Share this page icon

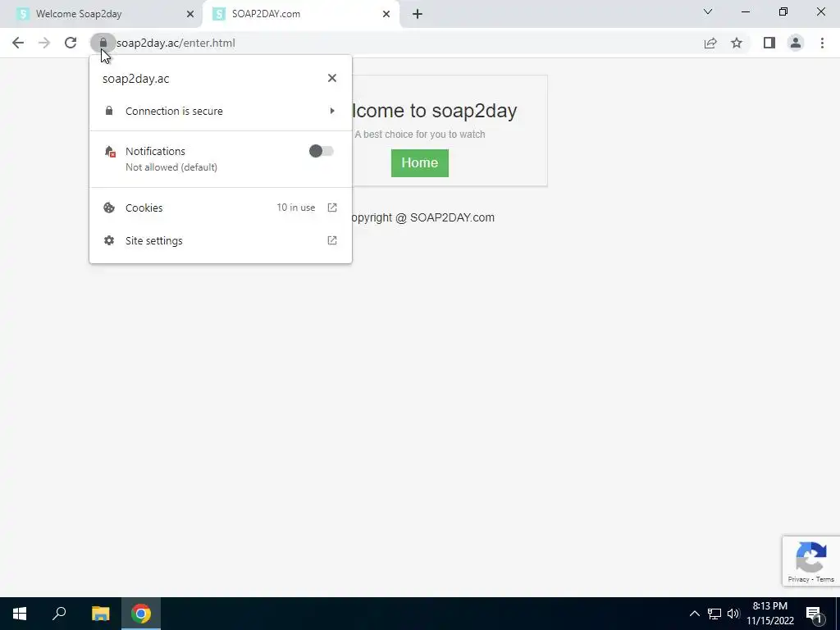click(x=710, y=43)
